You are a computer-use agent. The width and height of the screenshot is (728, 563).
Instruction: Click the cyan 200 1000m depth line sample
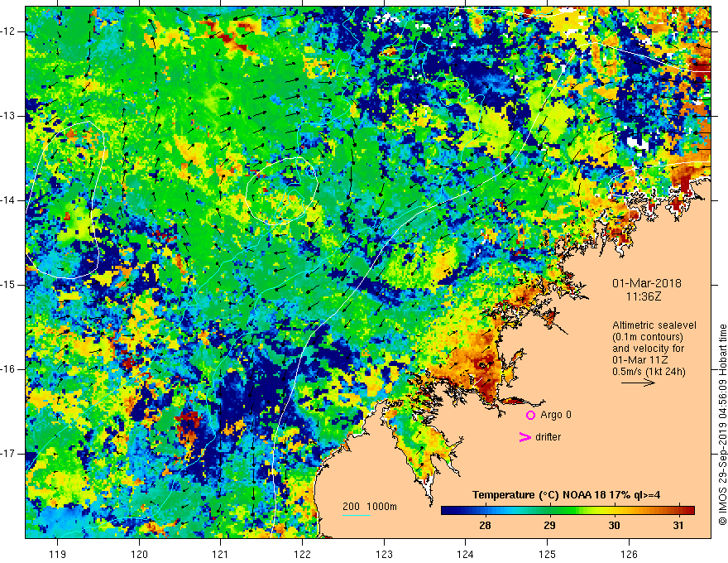(x=357, y=515)
